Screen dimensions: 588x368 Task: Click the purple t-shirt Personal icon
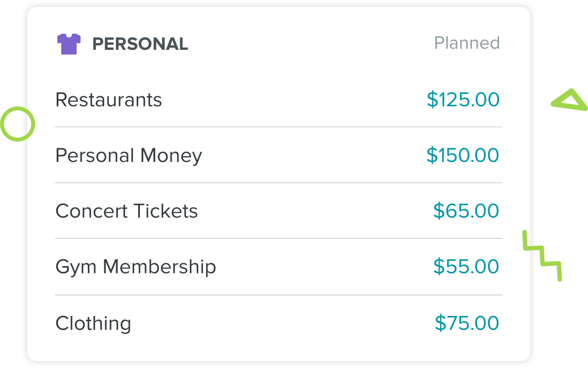point(69,44)
